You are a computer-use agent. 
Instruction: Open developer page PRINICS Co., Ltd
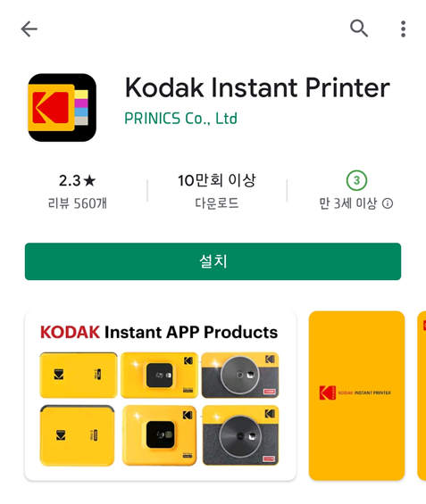click(180, 119)
